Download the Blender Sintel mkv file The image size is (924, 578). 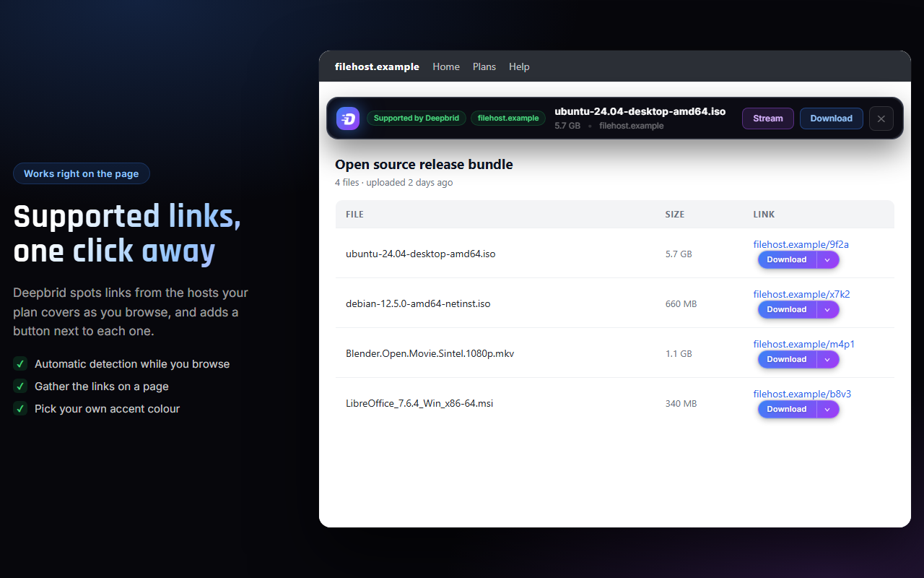[787, 359]
